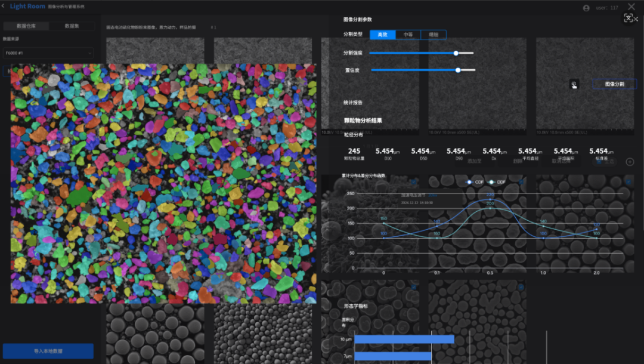Toggle the CDF legend marker
Viewport: 644px width, 364px height.
click(469, 182)
